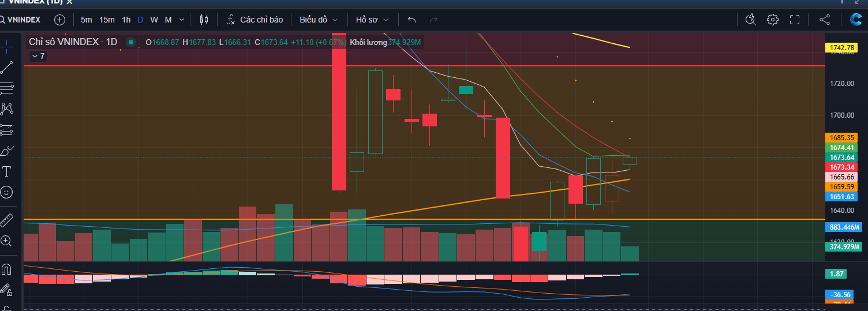The height and width of the screenshot is (311, 868).
Task: Select the D daily timeframe
Action: coord(140,20)
